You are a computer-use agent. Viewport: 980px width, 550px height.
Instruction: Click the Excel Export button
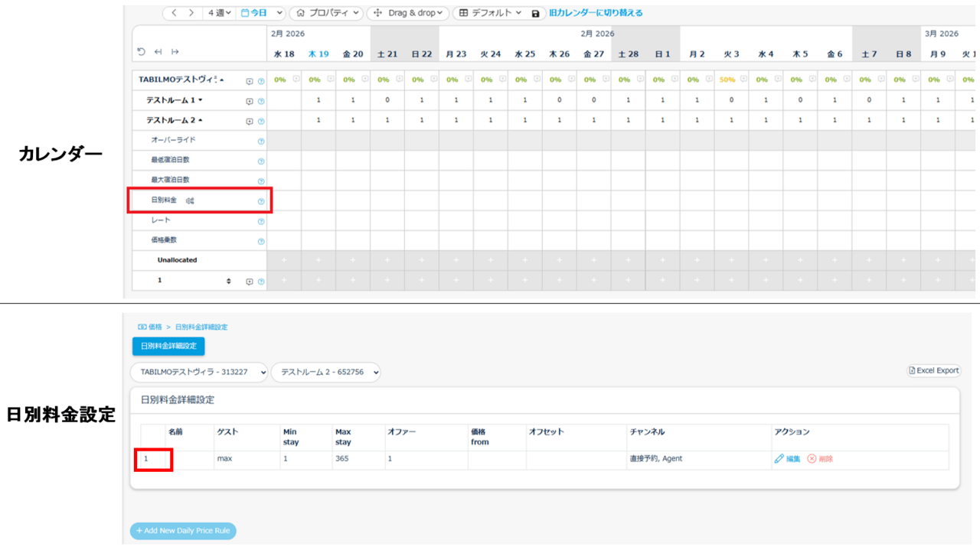tap(933, 370)
